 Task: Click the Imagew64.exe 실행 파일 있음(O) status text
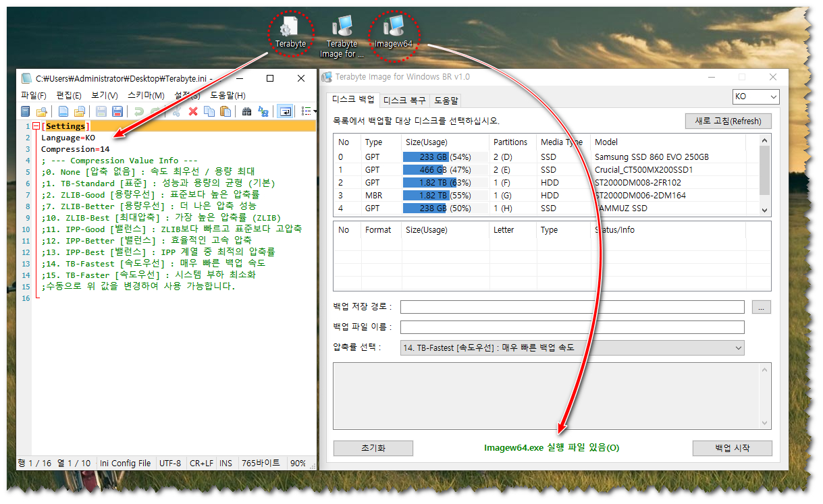552,448
